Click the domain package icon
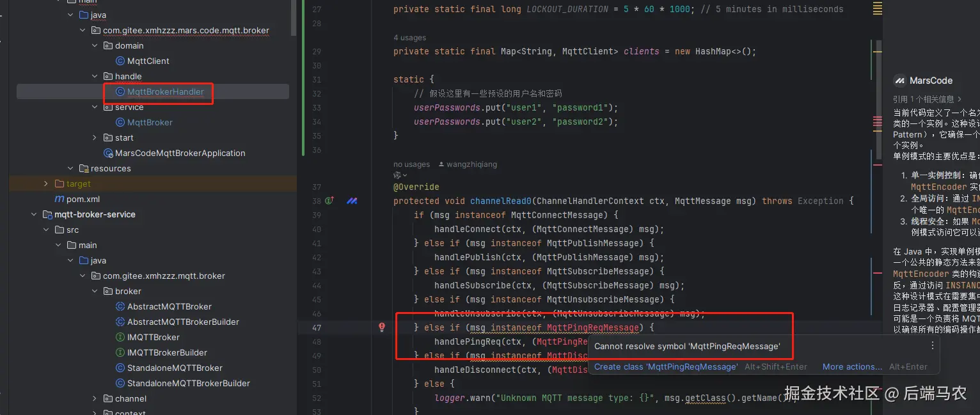980x415 pixels. pos(107,45)
